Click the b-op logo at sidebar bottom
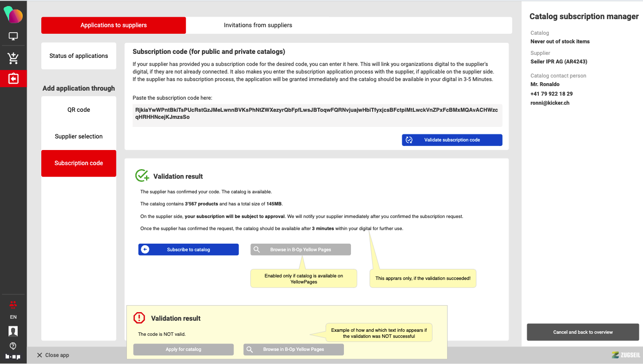This screenshot has height=364, width=643. click(x=13, y=356)
